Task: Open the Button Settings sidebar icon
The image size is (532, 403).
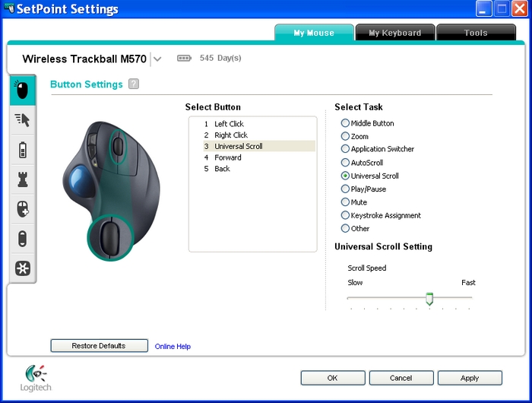Action: click(x=22, y=90)
